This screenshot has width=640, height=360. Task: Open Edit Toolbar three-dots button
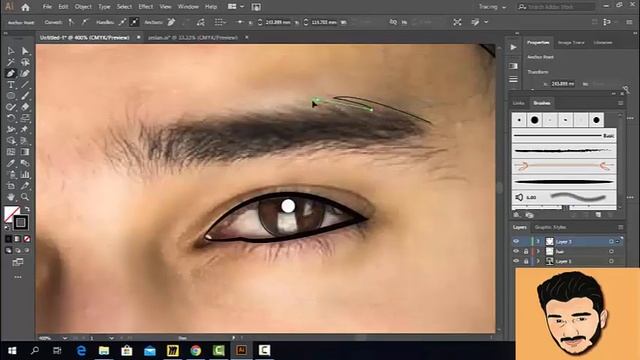point(18,277)
